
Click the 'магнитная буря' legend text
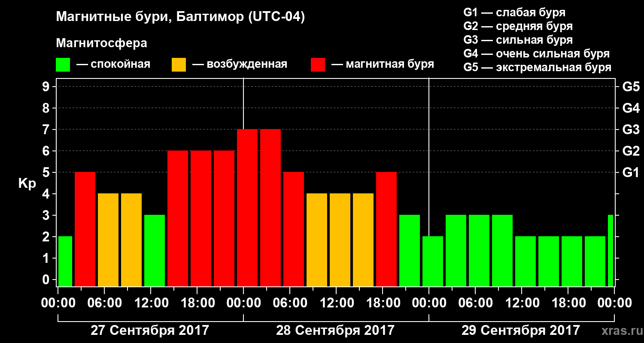(x=390, y=64)
